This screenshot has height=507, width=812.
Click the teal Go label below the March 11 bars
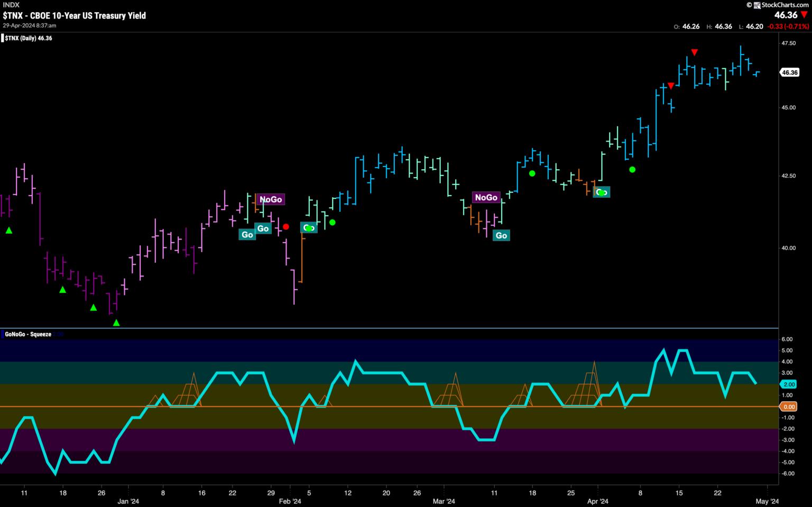501,235
